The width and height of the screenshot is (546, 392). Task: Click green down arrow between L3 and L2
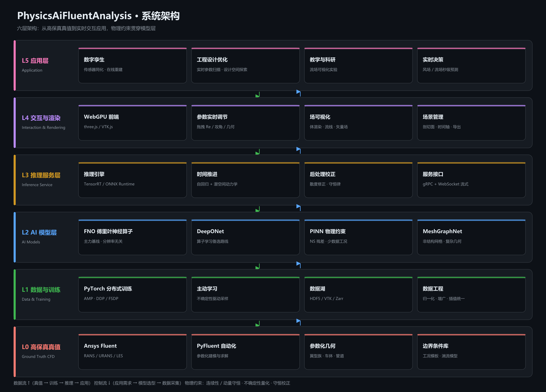coord(258,209)
